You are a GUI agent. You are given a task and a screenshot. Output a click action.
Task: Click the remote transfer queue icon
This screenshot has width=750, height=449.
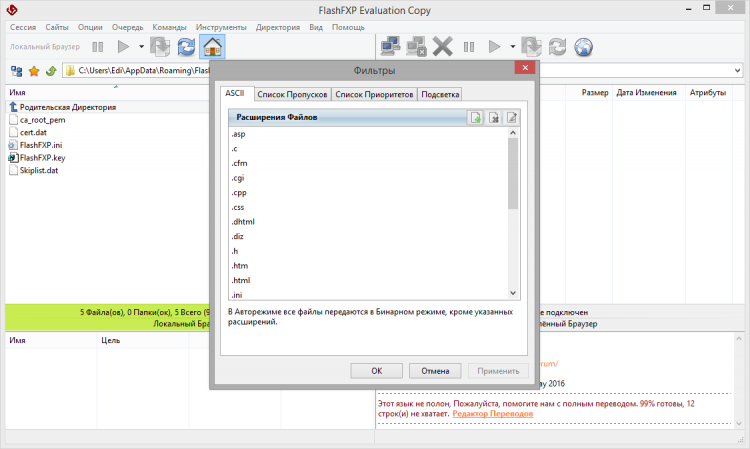point(531,47)
